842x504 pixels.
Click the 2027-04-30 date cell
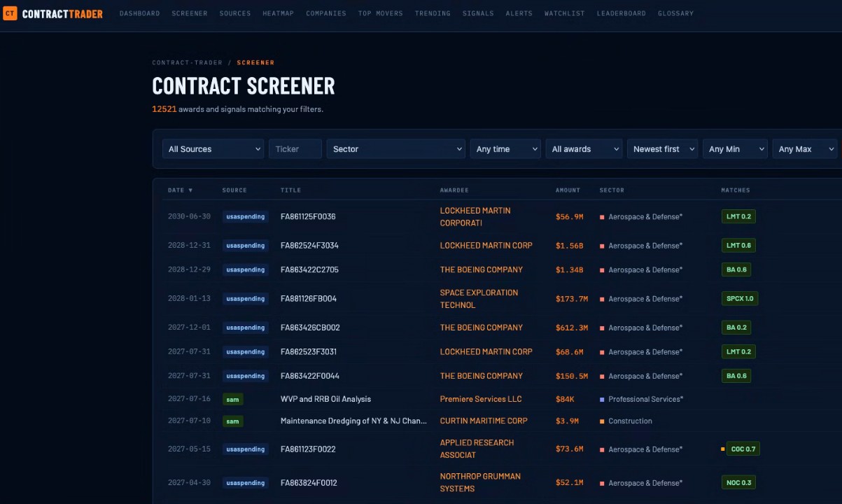pos(189,482)
